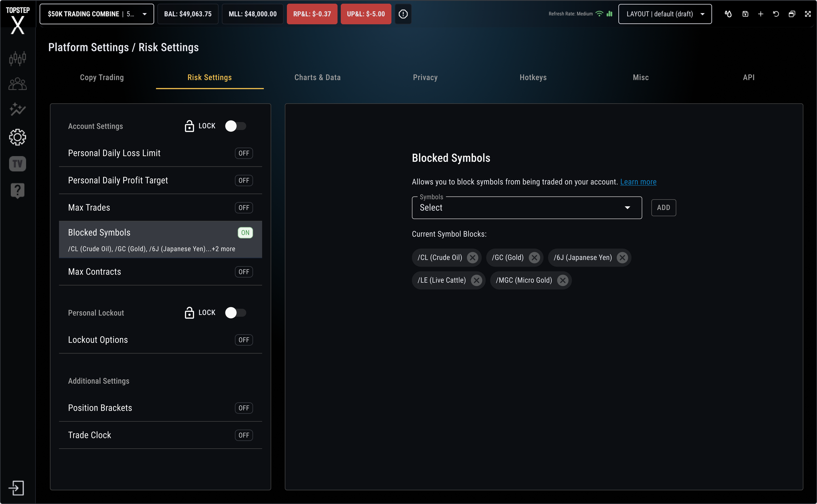Image resolution: width=817 pixels, height=504 pixels.
Task: Open the Privacy tab
Action: click(425, 78)
